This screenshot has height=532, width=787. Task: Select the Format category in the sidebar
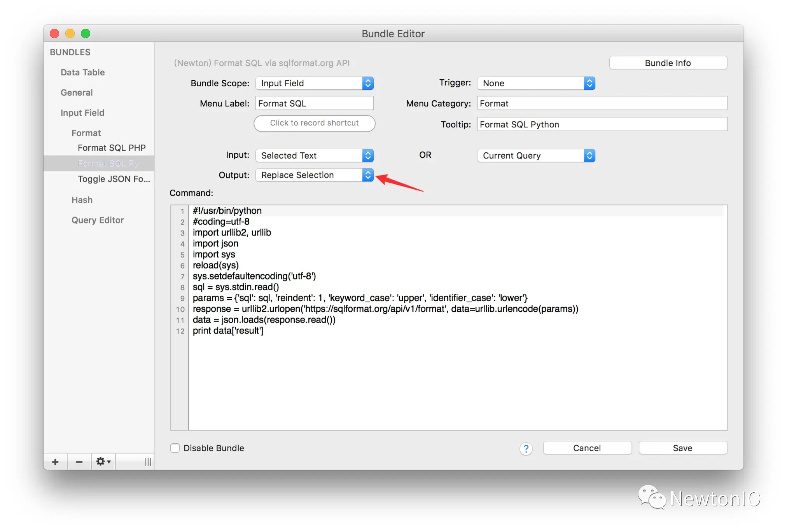point(86,133)
